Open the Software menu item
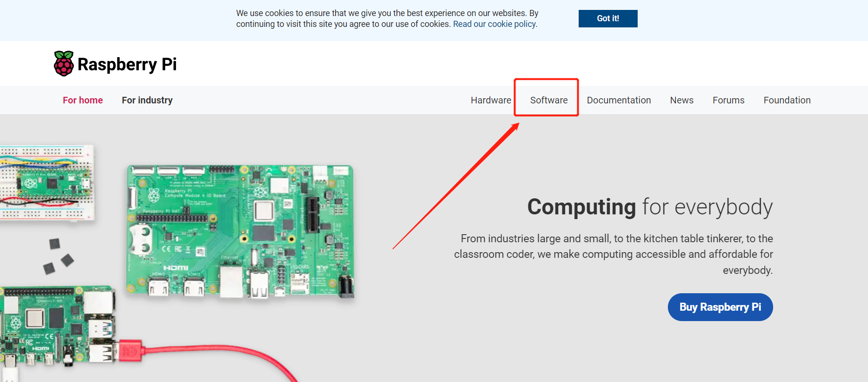The image size is (868, 382). (549, 100)
